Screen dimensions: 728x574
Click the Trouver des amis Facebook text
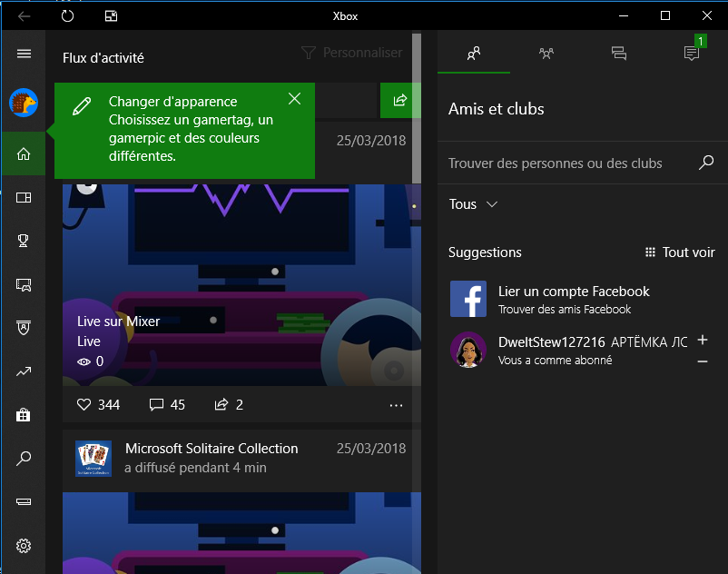565,310
